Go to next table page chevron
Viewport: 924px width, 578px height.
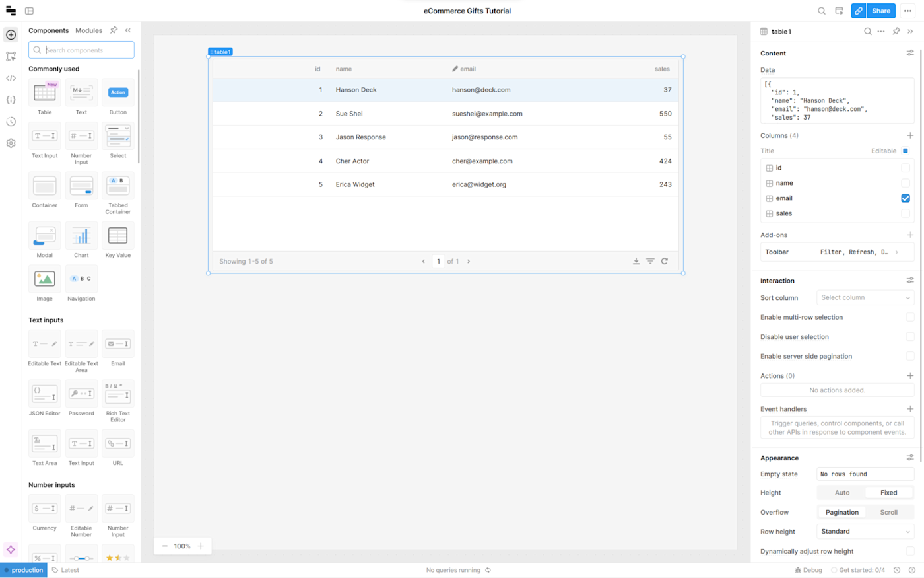pyautogui.click(x=469, y=262)
